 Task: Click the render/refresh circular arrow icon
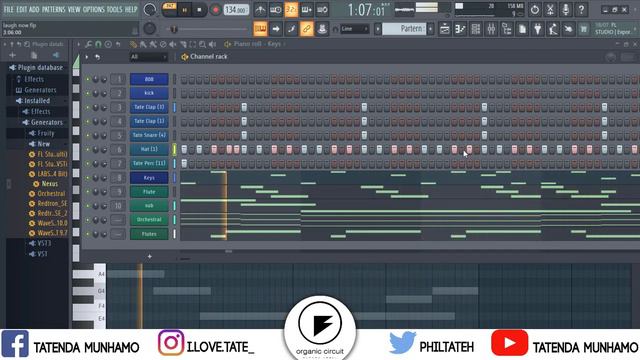click(535, 9)
